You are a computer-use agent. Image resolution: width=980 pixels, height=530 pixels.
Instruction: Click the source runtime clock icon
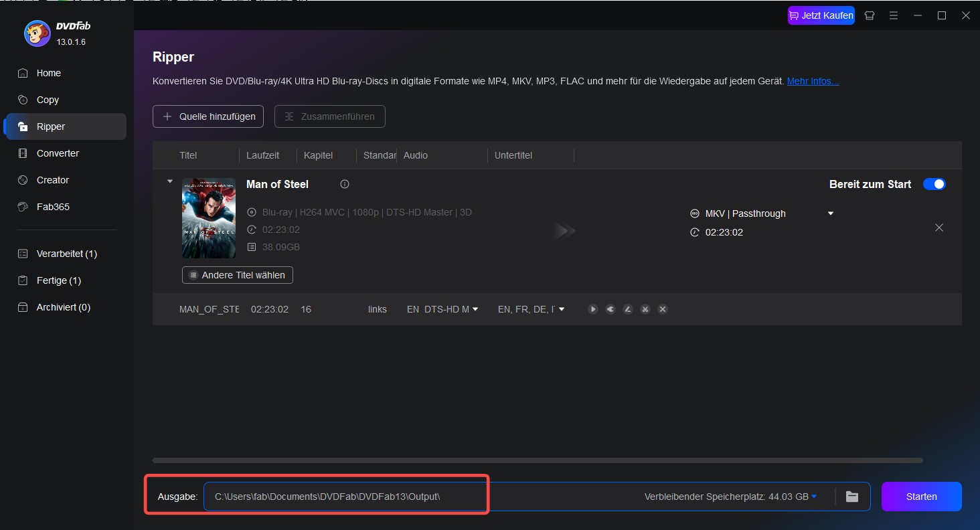(x=252, y=230)
